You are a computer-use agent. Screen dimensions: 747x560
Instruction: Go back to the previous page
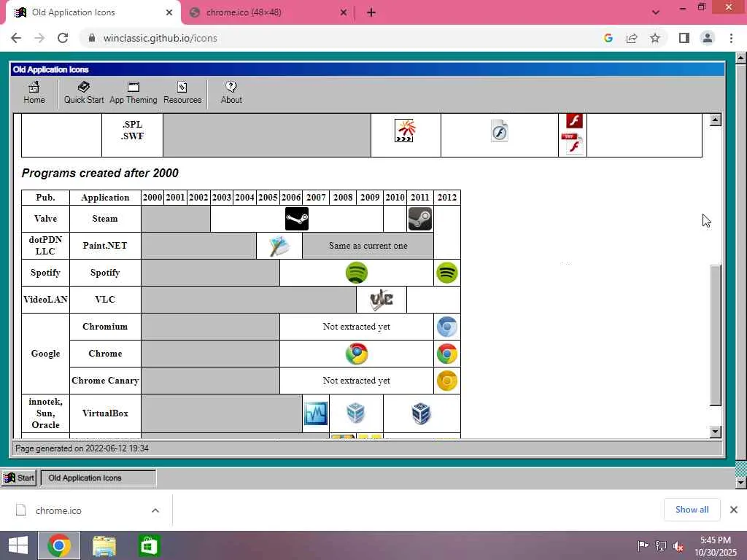click(16, 38)
